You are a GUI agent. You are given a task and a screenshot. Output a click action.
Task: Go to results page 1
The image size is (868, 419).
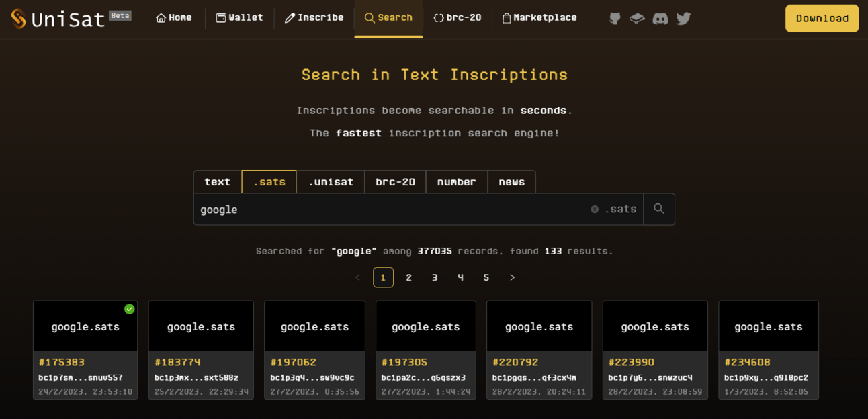[x=383, y=277]
